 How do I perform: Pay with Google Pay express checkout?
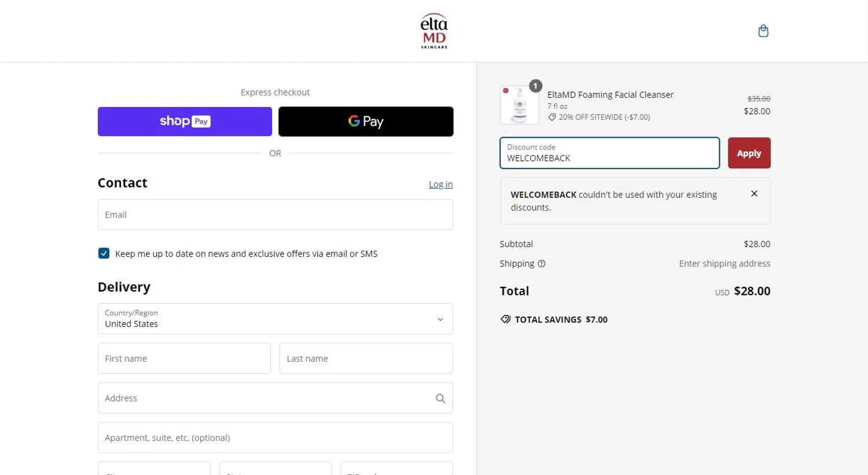(x=366, y=121)
